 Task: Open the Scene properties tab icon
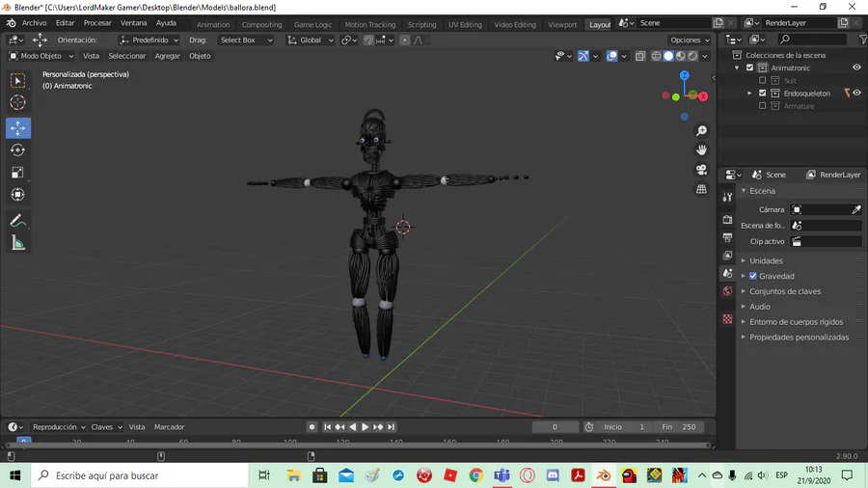point(727,273)
